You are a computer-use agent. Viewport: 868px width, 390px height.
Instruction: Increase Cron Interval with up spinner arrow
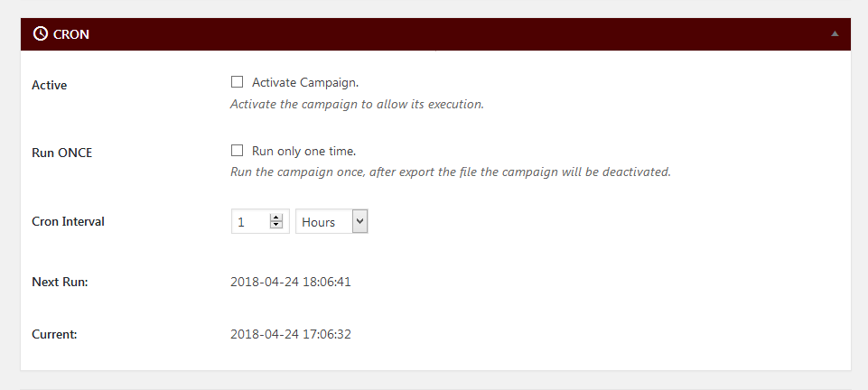coord(276,218)
